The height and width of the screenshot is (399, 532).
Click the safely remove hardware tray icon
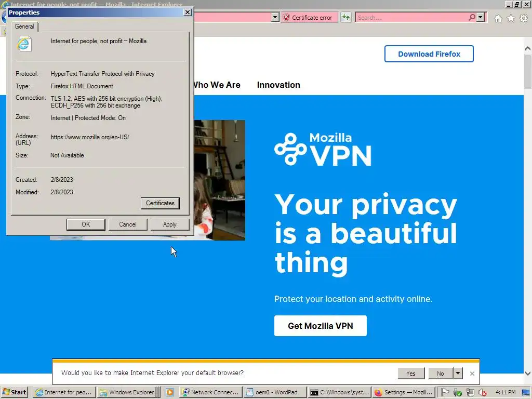click(457, 392)
